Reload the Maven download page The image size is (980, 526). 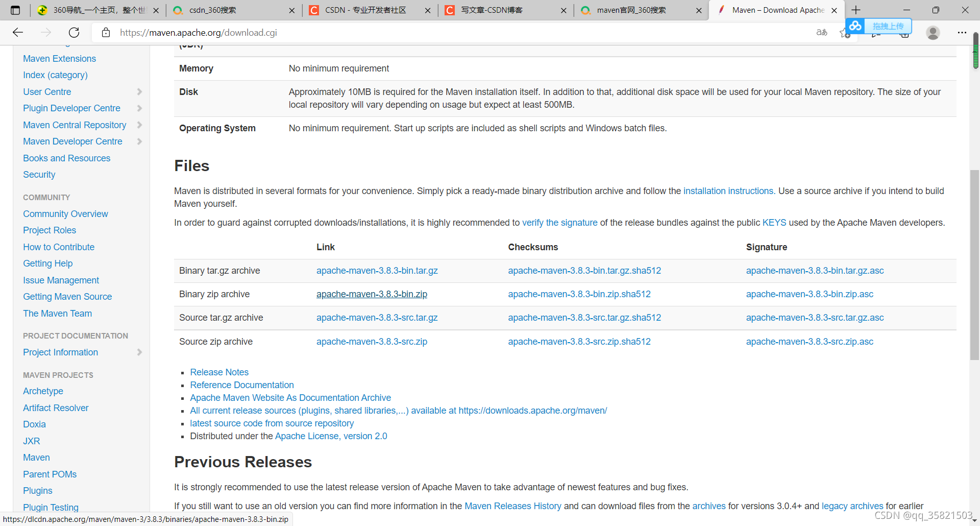pos(74,33)
